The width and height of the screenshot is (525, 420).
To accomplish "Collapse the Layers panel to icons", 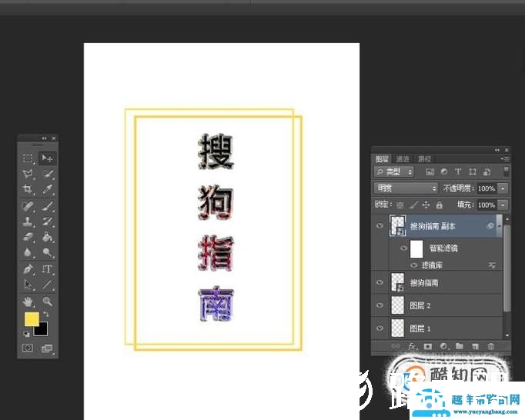I will (497, 150).
